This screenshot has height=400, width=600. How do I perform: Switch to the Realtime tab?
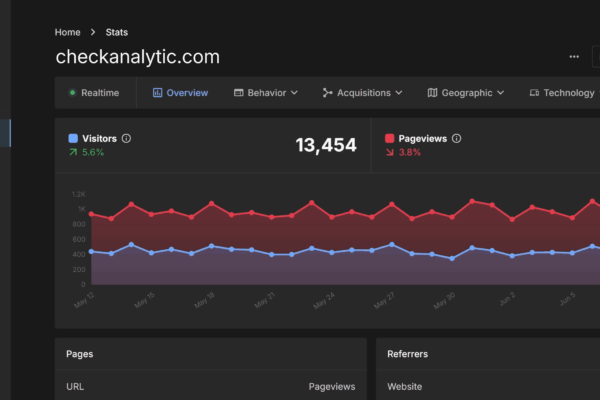(95, 93)
